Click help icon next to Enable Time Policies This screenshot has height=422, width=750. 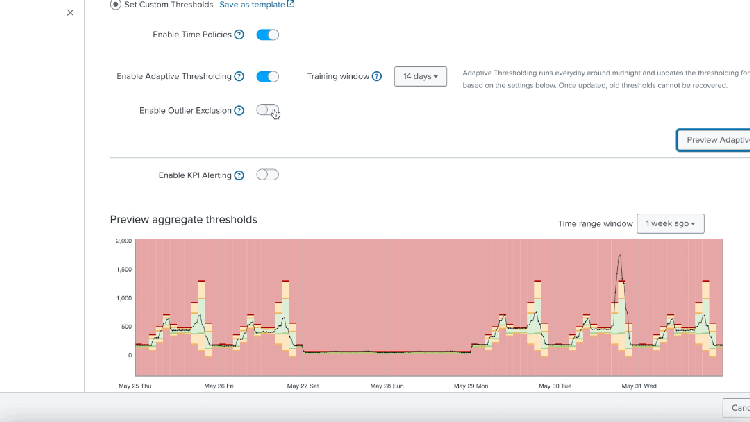click(x=239, y=35)
